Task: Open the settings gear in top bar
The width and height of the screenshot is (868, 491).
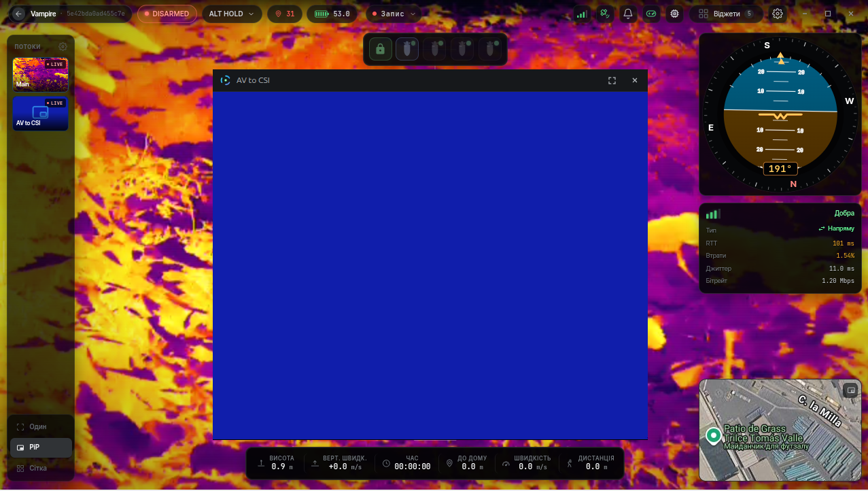Action: (x=778, y=14)
